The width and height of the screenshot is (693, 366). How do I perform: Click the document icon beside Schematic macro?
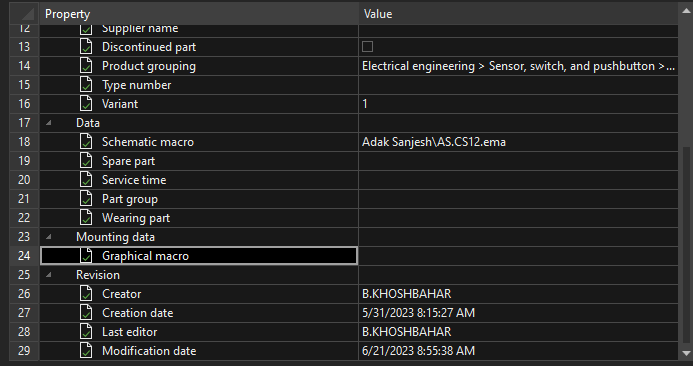[86, 142]
